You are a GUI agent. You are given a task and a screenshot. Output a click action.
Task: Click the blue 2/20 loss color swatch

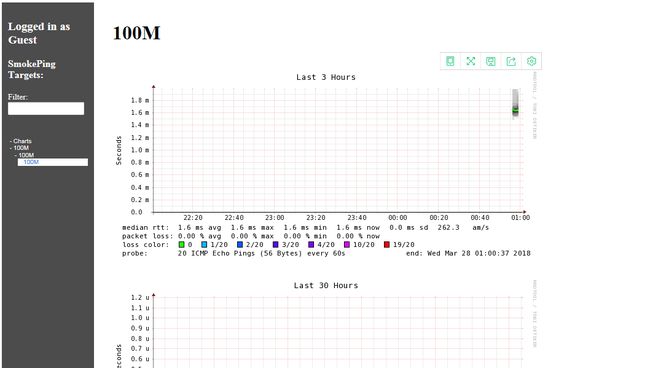click(240, 245)
